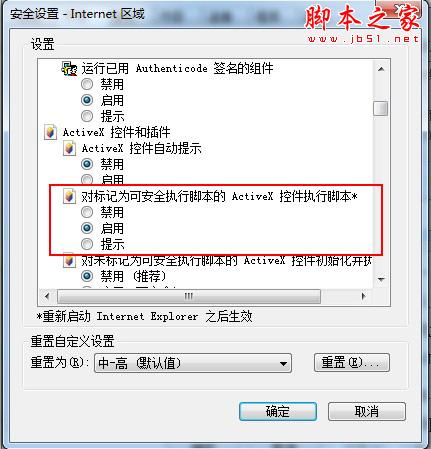The image size is (431, 449).
Task: Click the Authenticode signed components icon
Action: point(69,69)
